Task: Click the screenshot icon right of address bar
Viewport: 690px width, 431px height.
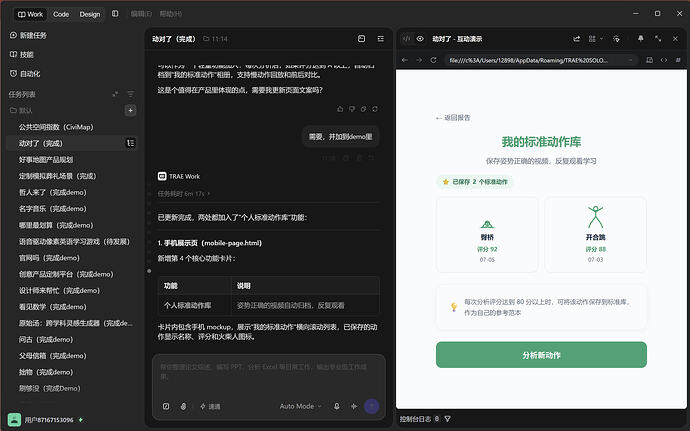Action: pos(650,60)
